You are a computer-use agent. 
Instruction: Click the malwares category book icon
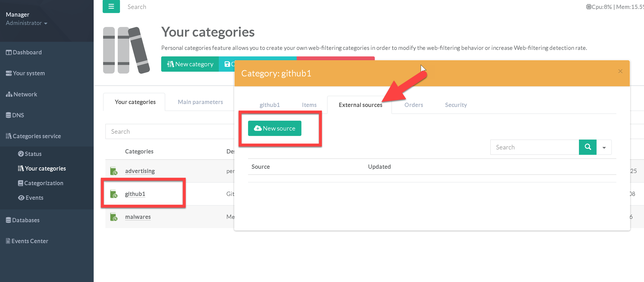[x=114, y=217]
